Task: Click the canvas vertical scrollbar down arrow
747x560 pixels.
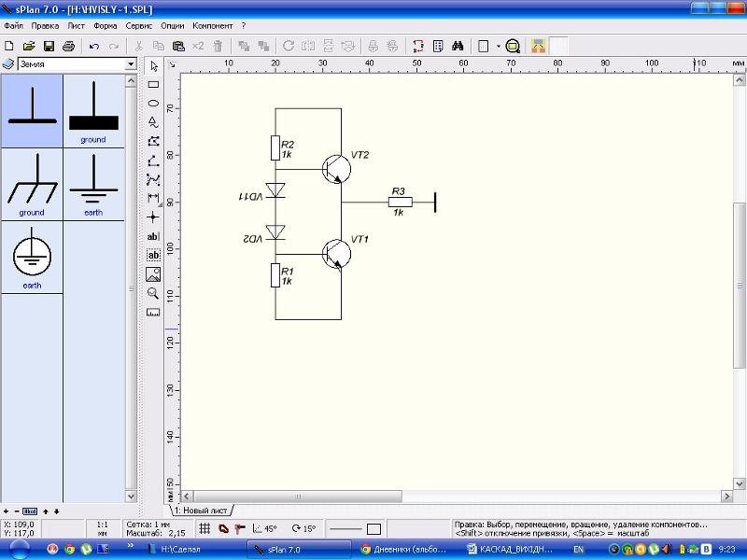Action: coord(740,483)
